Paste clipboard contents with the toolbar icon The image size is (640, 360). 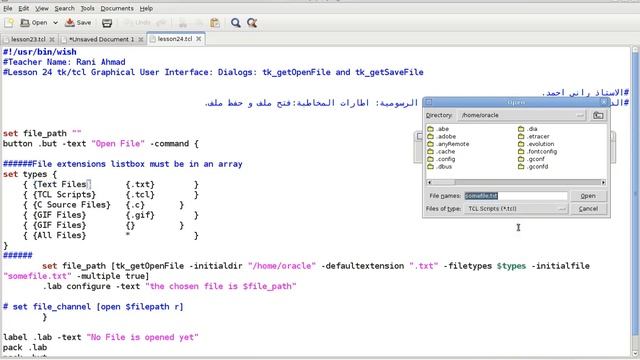(x=215, y=23)
